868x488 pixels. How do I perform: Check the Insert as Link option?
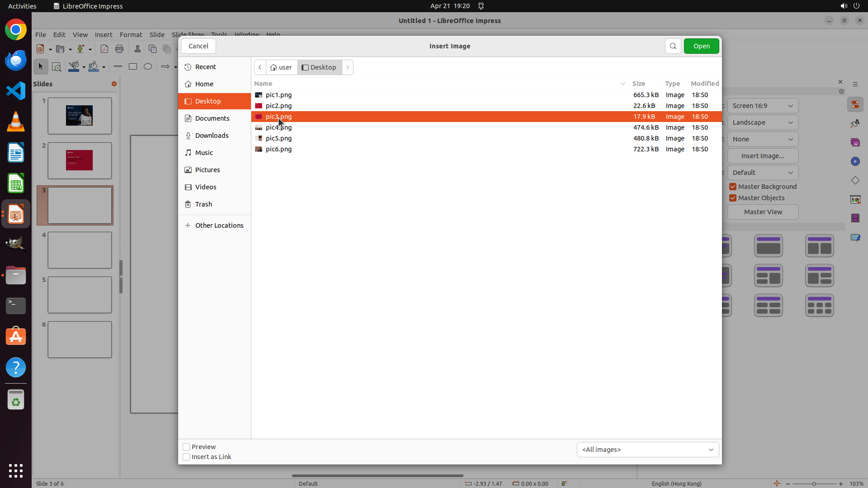tap(186, 457)
